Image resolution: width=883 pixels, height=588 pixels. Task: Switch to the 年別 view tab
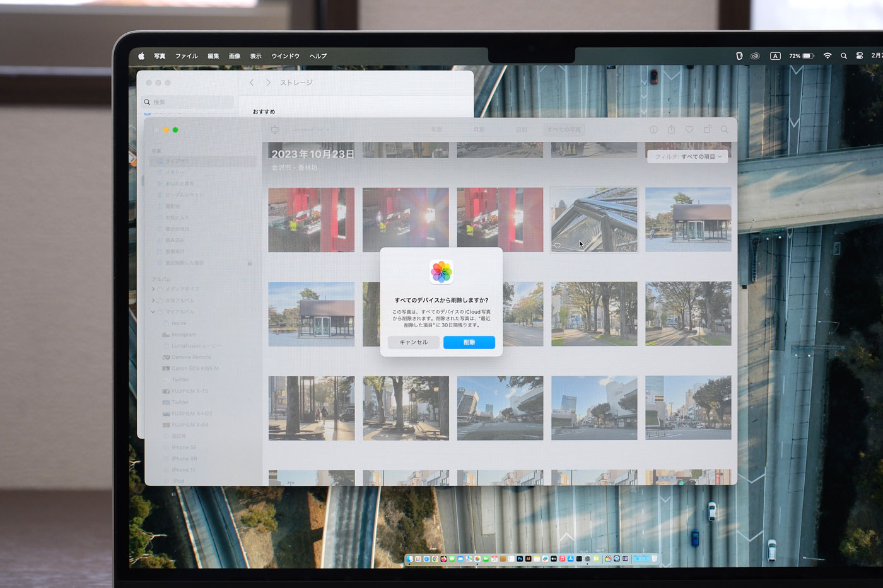coord(436,130)
